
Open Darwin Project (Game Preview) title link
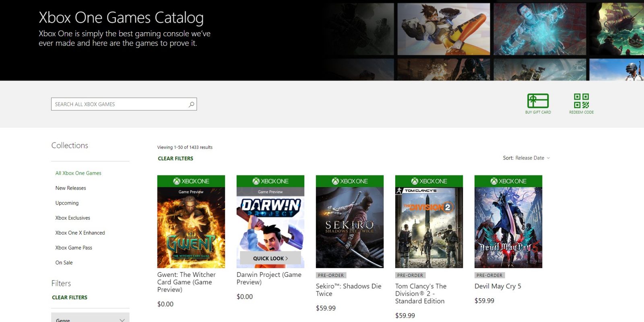click(x=269, y=278)
